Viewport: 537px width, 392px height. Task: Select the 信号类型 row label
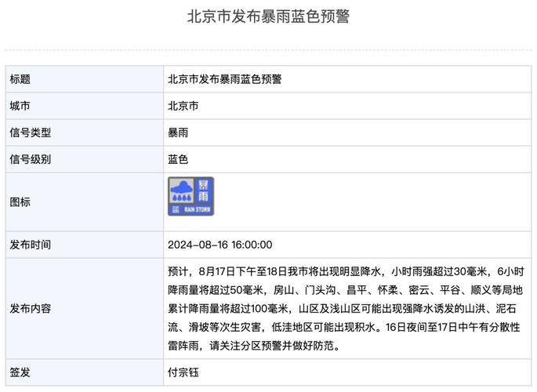pyautogui.click(x=31, y=132)
